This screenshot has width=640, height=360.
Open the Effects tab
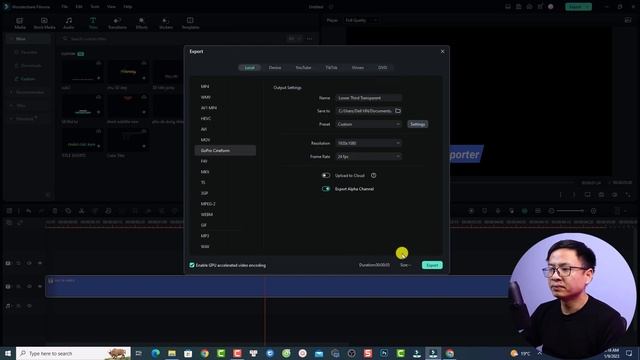coord(142,23)
